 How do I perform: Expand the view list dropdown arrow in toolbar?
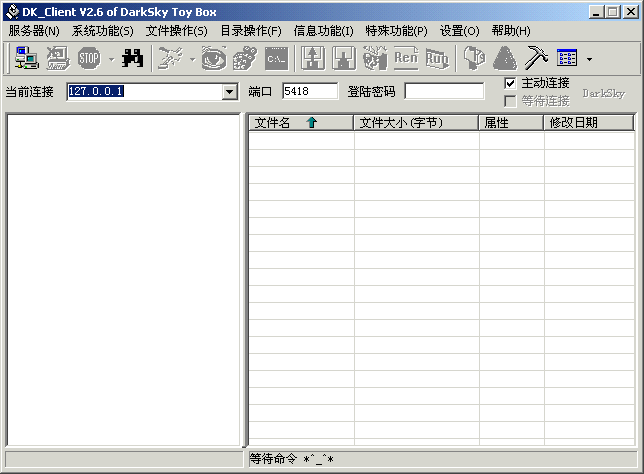589,59
